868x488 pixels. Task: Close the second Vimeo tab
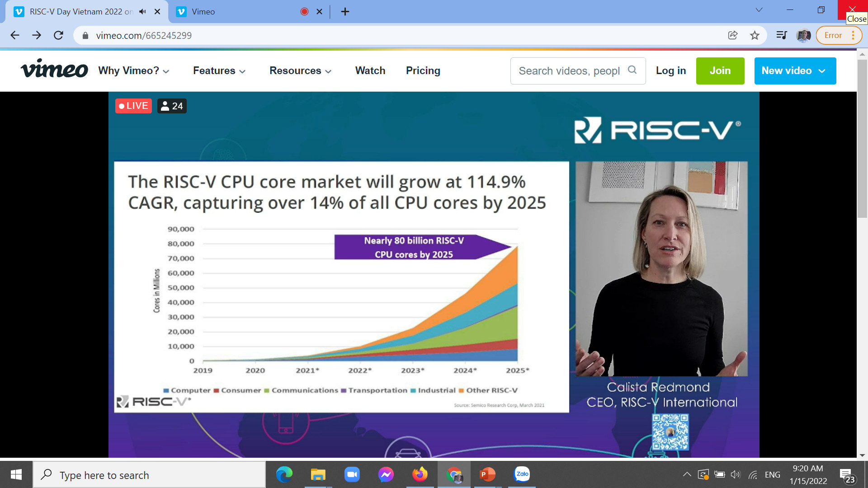(x=319, y=12)
